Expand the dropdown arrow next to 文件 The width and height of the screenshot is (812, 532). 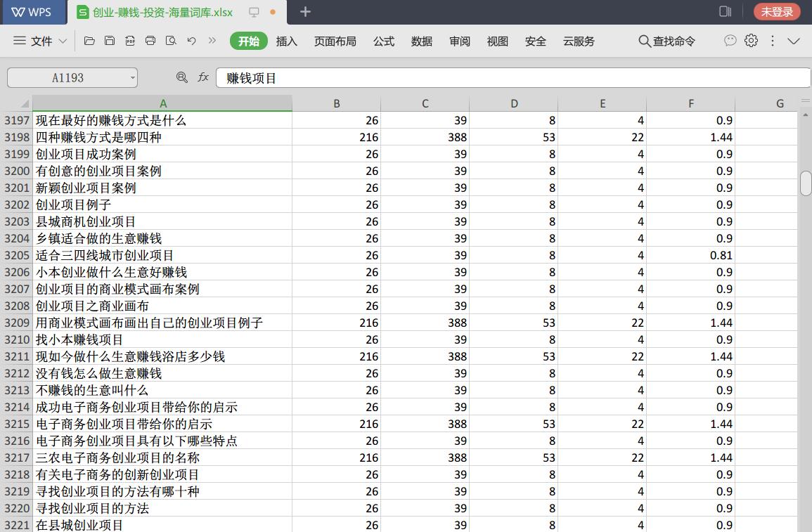63,41
